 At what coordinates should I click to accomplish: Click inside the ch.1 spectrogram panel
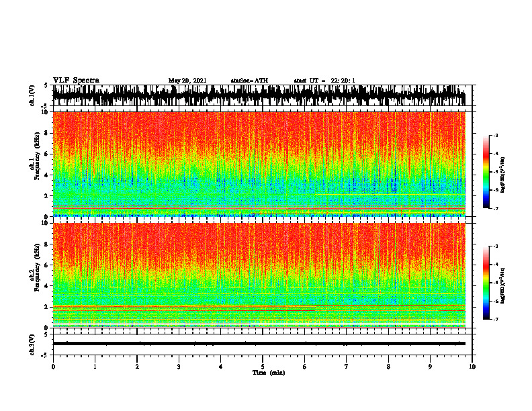pos(259,164)
